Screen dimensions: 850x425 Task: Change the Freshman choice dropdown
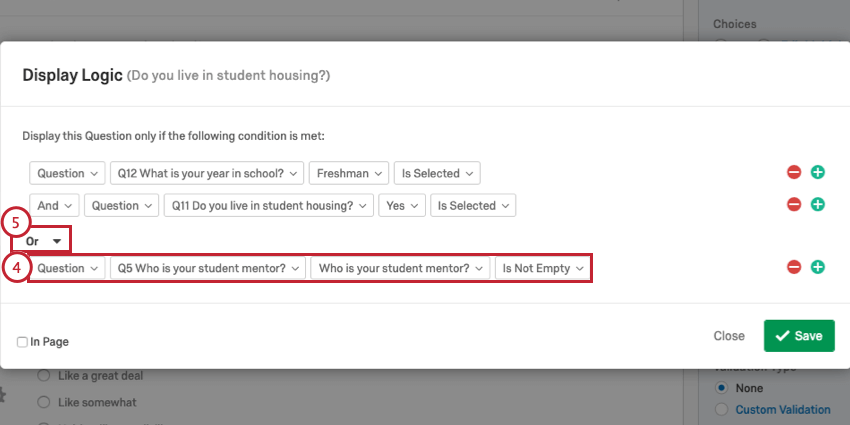point(349,173)
